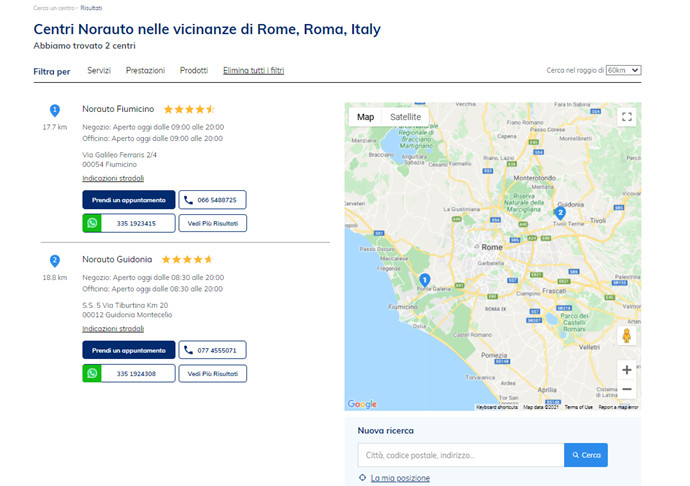
Task: Open WhatsApp chat 335 1923415
Action: [x=128, y=223]
